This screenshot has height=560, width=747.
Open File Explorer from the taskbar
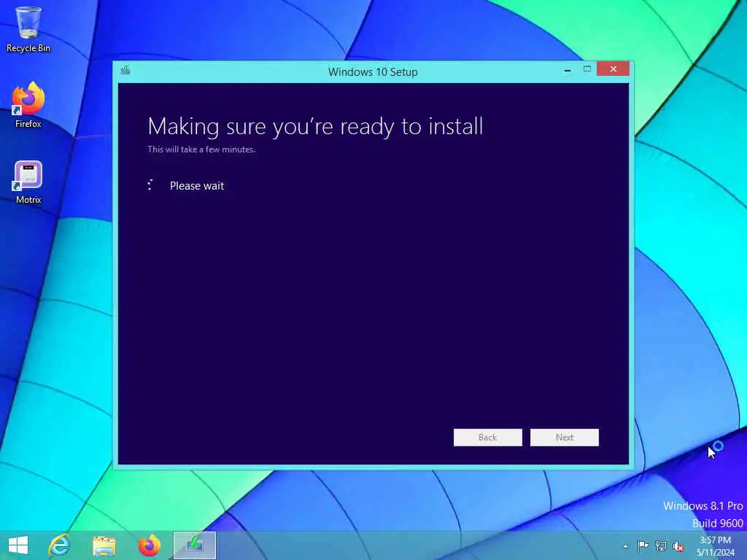(104, 545)
